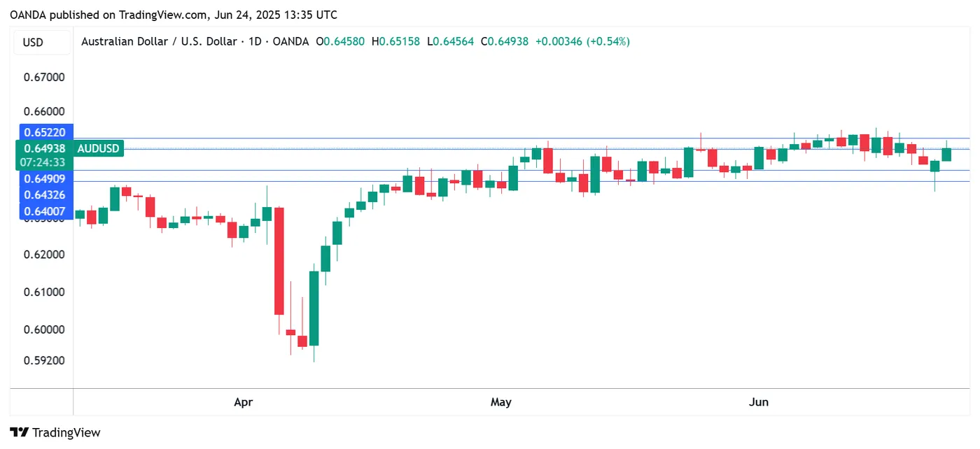
Task: Click the Apr label on time axis
Action: point(243,402)
